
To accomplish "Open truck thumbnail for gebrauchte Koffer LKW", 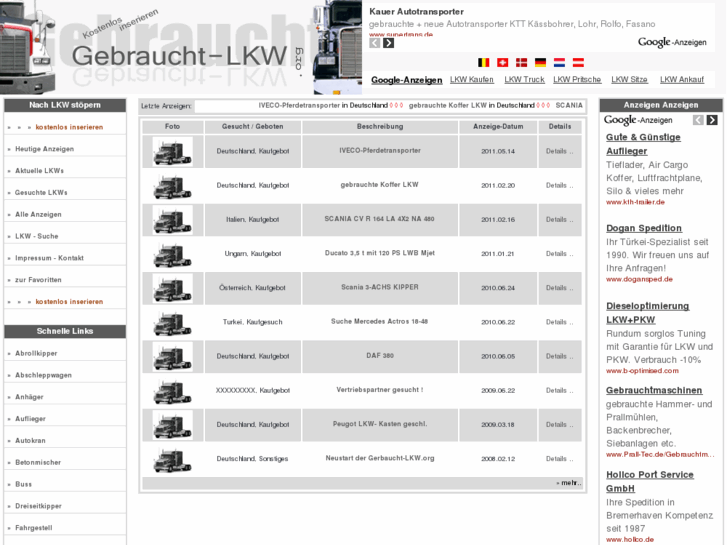I will click(172, 186).
